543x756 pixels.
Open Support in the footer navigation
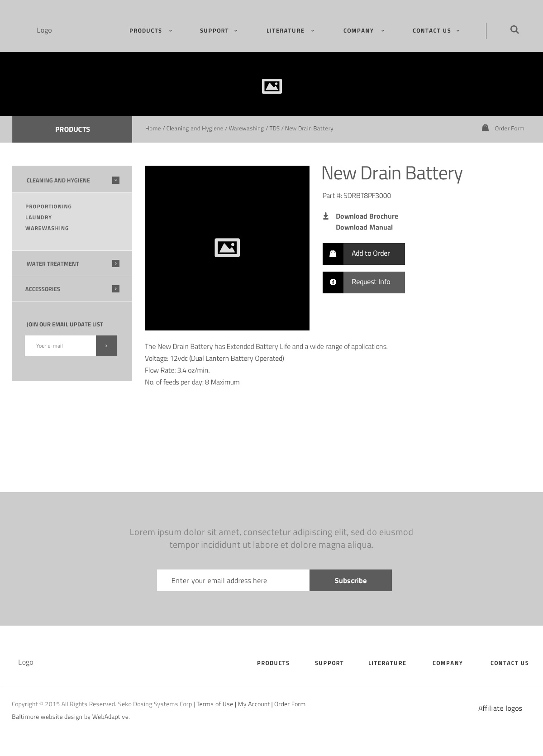pos(329,663)
